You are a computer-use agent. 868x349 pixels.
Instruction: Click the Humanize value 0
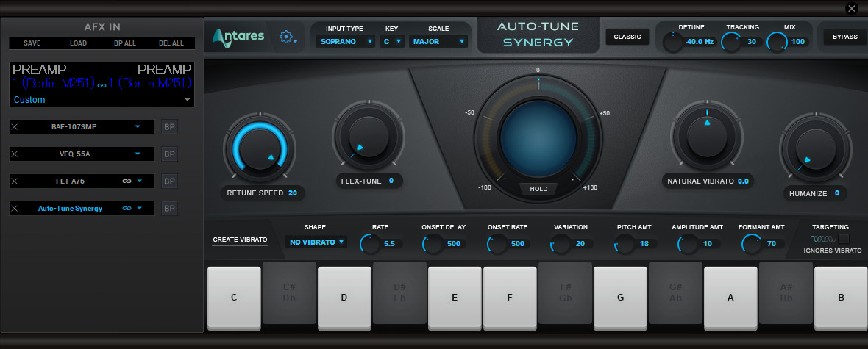pyautogui.click(x=837, y=193)
